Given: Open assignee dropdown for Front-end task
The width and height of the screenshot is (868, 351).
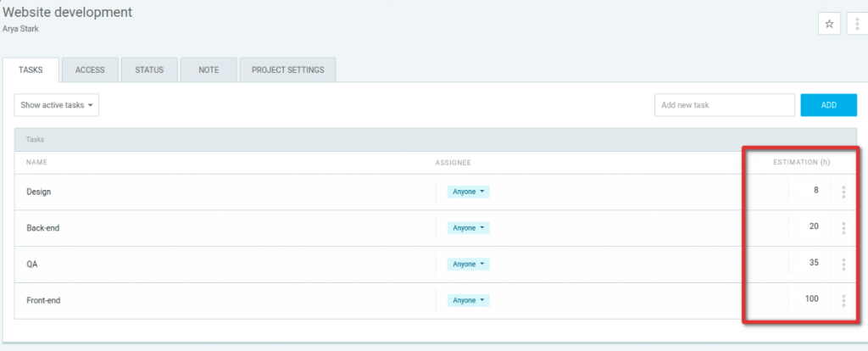Looking at the screenshot, I should 468,300.
